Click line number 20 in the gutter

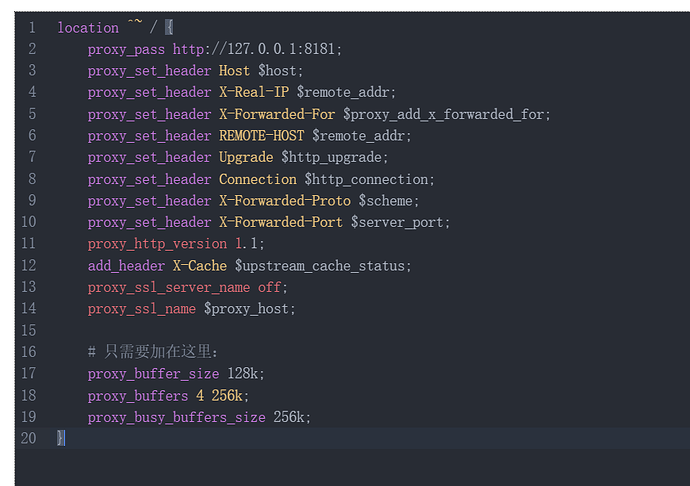click(x=29, y=438)
